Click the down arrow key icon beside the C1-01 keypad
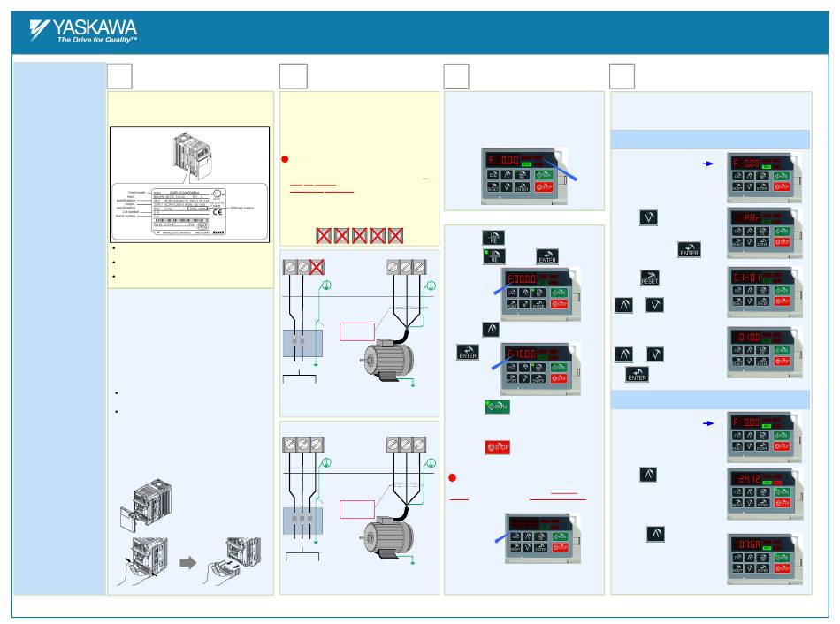840x624 pixels. [x=654, y=305]
